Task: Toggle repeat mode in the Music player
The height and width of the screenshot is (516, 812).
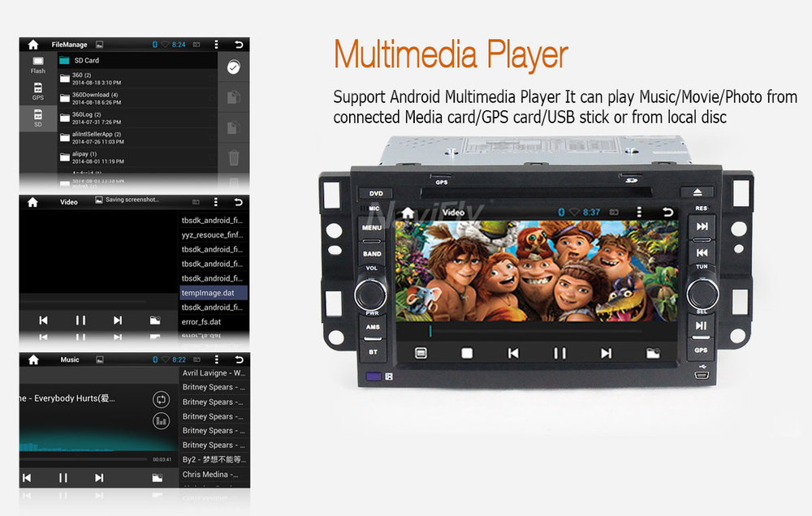Action: [161, 399]
